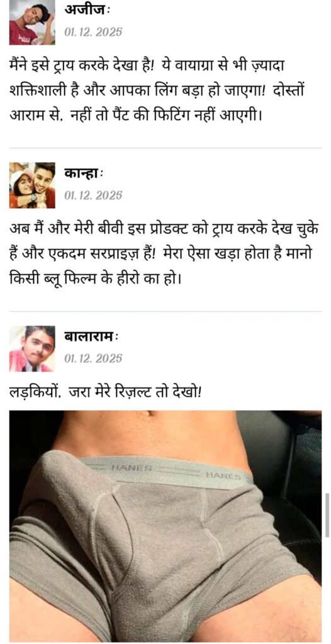This screenshot has width=331, height=644.
Task: Open the photo attached to बालाराम's comment
Action: pos(165,526)
